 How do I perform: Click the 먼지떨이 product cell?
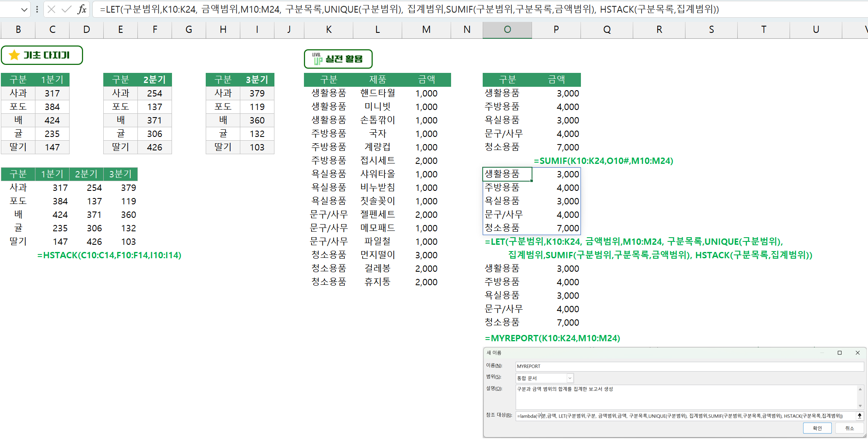pos(377,255)
